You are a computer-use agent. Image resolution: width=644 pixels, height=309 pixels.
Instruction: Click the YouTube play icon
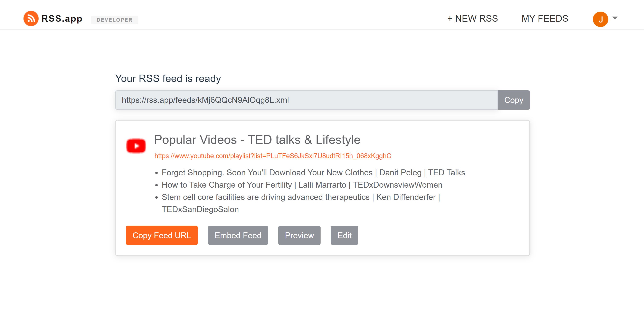coord(136,146)
